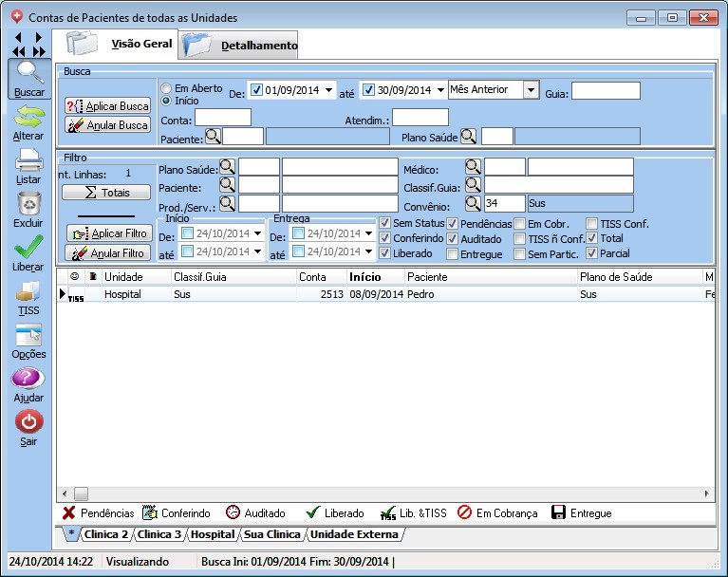
Task: Open the De date picker 01/09/2014
Action: (x=329, y=91)
